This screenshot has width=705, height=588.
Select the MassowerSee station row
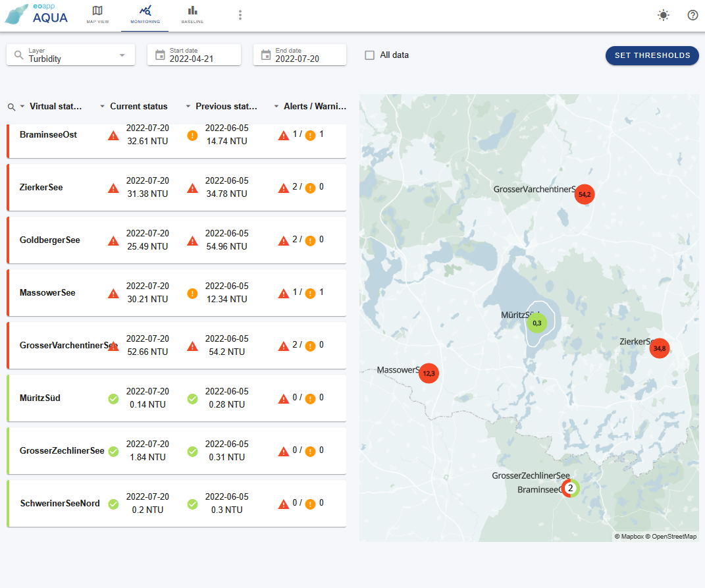[176, 292]
